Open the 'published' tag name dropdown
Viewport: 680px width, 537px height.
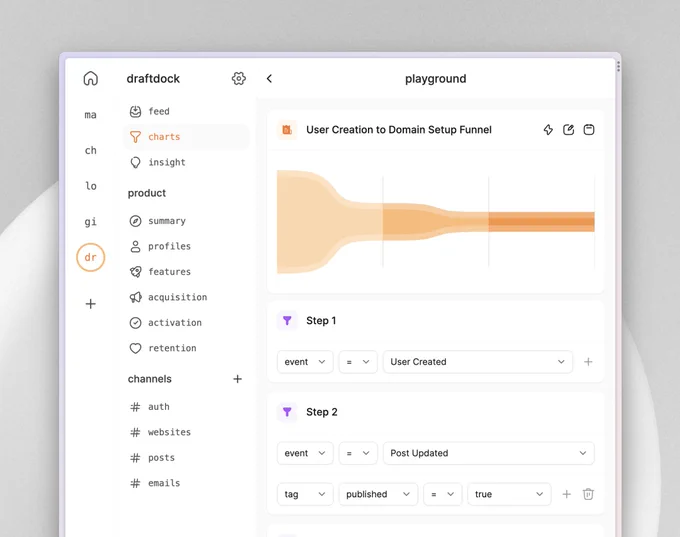(378, 494)
